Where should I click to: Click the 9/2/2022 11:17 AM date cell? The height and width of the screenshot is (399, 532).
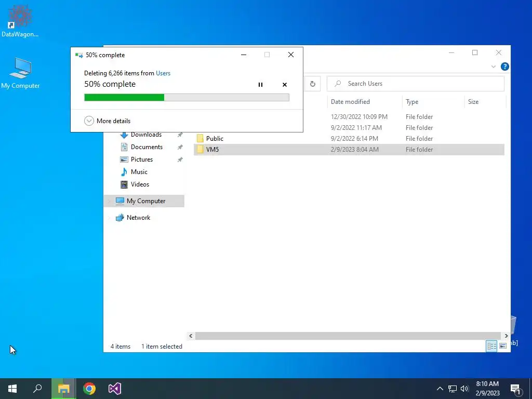coord(356,128)
